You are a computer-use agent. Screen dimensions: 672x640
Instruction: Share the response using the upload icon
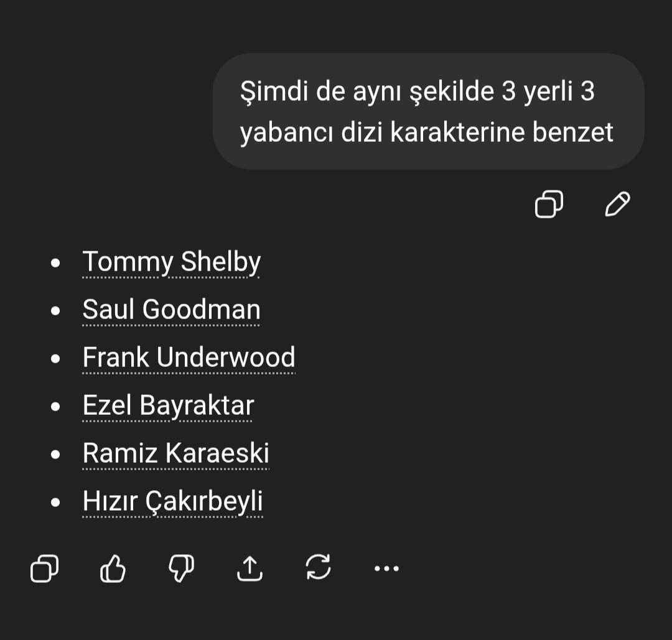click(x=250, y=568)
